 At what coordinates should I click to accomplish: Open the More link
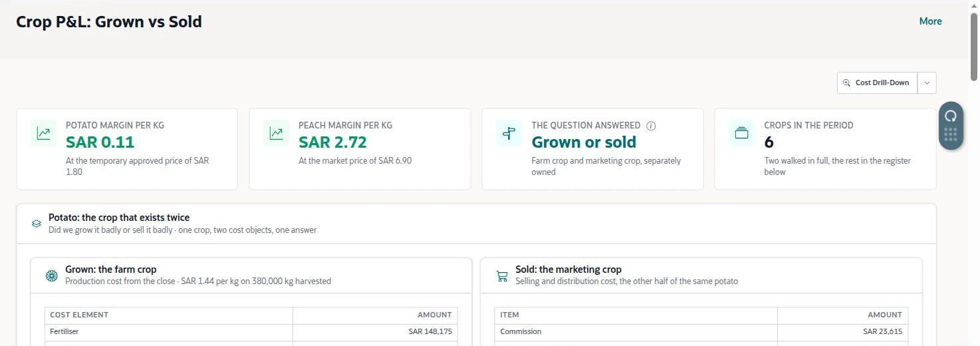(x=930, y=21)
